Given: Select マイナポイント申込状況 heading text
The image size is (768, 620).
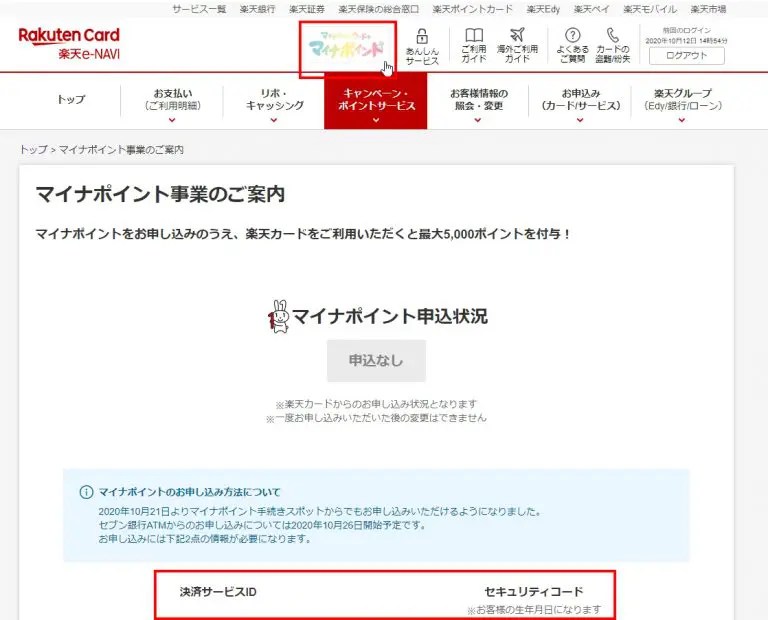Looking at the screenshot, I should click(x=390, y=316).
